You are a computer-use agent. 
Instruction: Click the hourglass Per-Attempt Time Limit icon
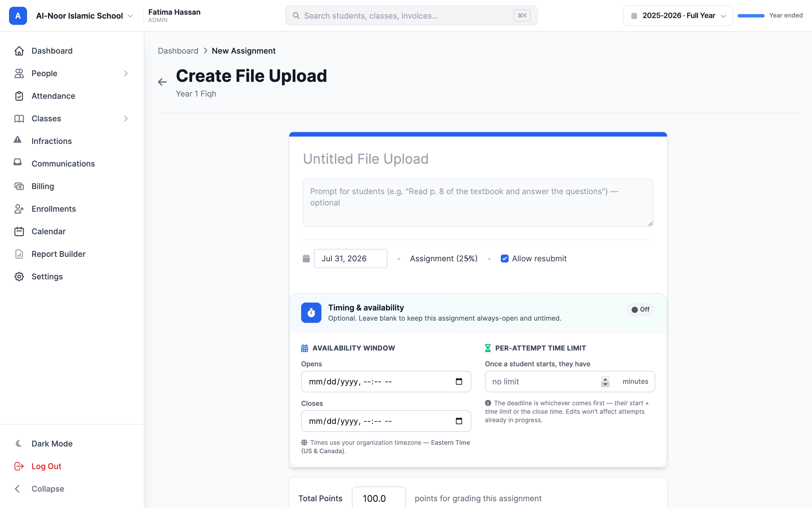pyautogui.click(x=488, y=348)
